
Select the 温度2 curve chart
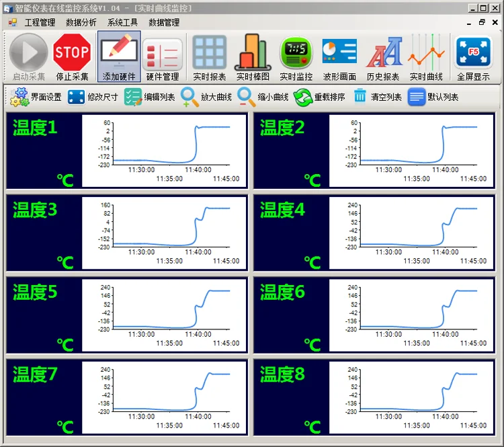click(x=411, y=151)
